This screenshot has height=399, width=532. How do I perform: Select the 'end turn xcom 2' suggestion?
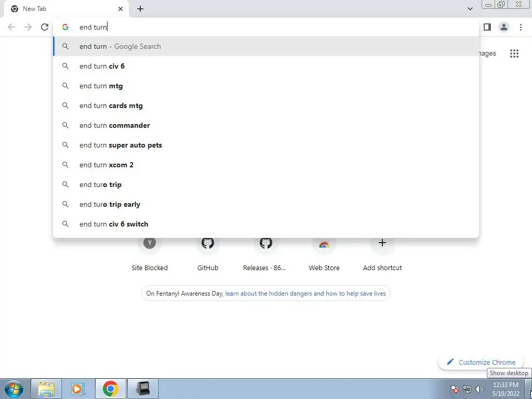(x=266, y=165)
